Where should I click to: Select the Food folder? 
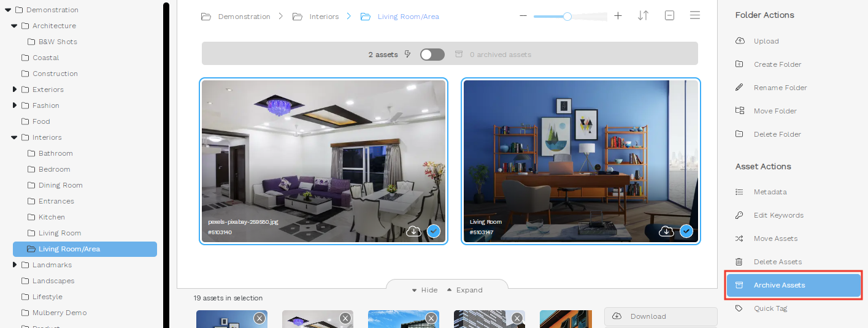[x=41, y=121]
